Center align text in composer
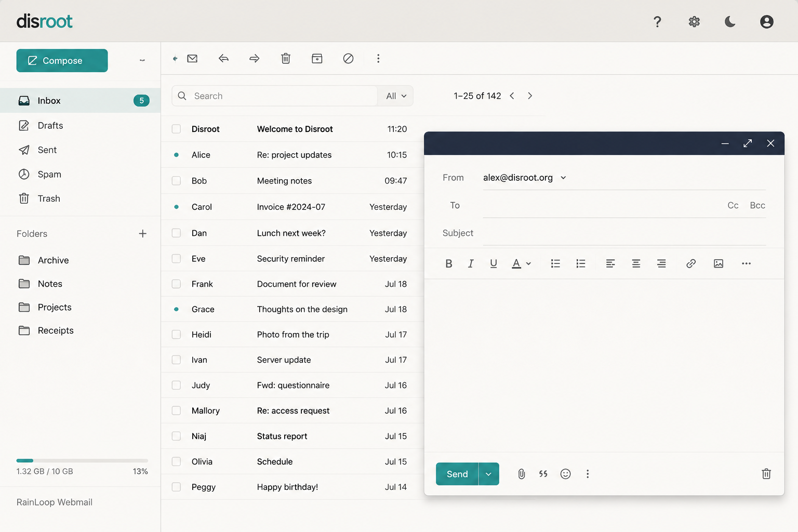Screen dimensions: 798x532 (x=636, y=263)
